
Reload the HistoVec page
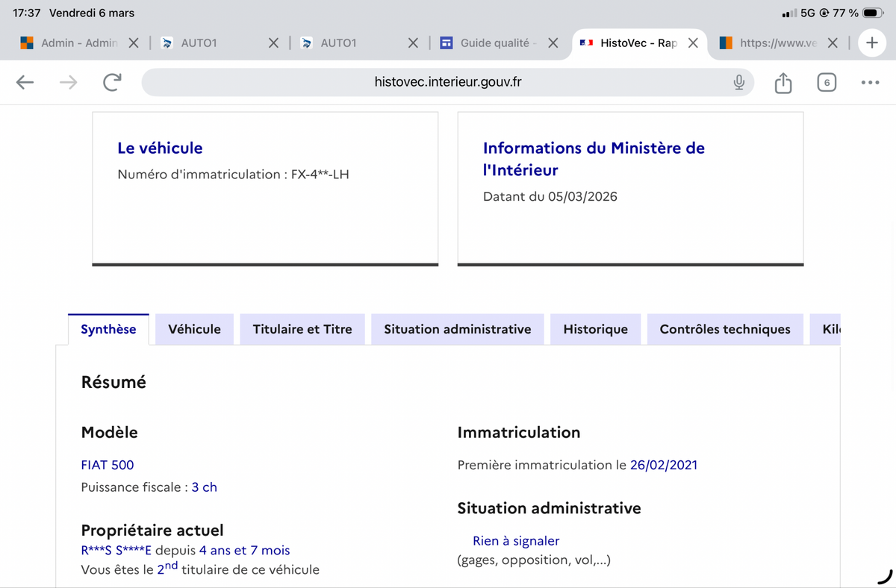[111, 82]
